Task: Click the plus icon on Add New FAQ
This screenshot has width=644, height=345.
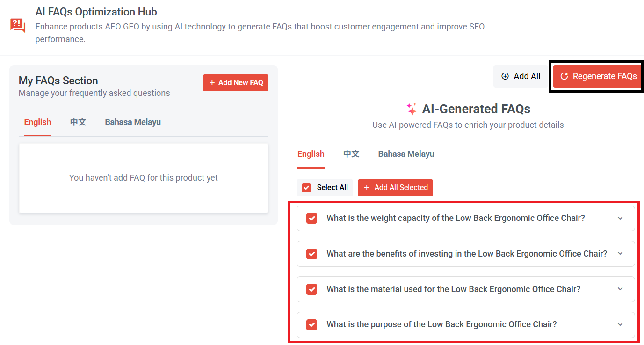Action: [211, 83]
